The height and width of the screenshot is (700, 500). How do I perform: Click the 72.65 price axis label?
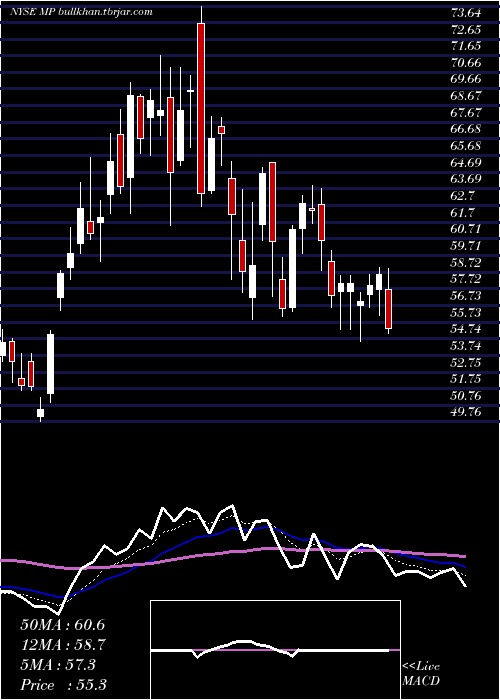(x=466, y=30)
